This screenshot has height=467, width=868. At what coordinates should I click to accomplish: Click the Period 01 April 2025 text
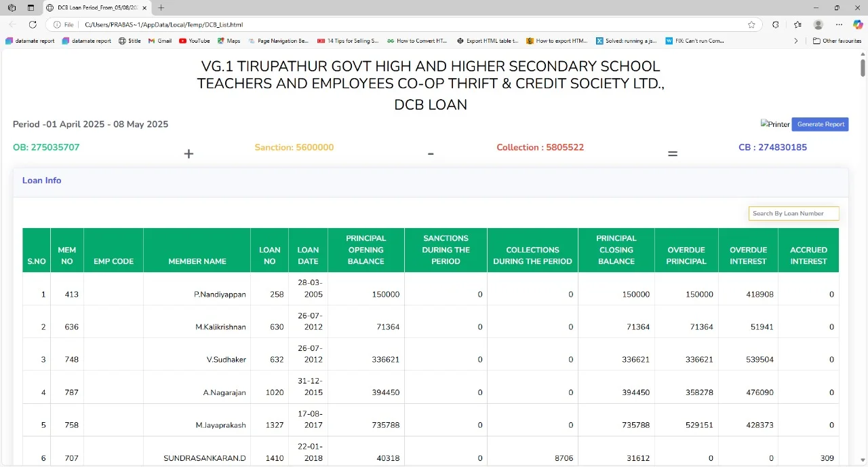click(x=90, y=124)
